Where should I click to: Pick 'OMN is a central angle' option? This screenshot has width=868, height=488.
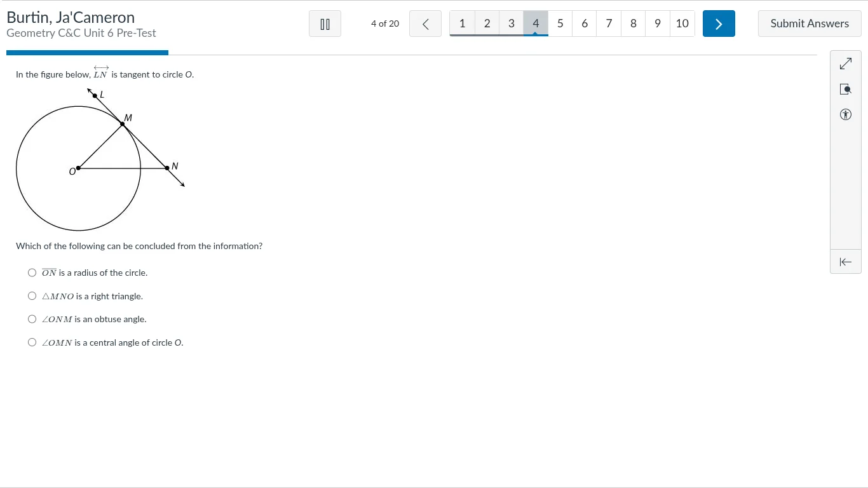click(32, 342)
